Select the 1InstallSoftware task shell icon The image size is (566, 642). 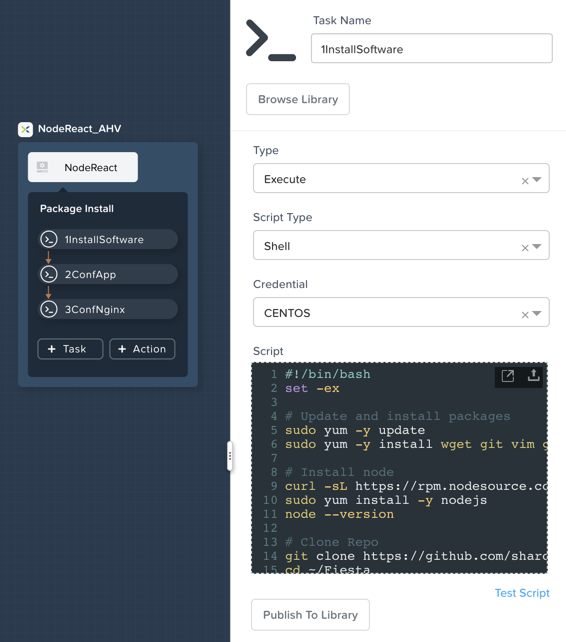[x=49, y=239]
